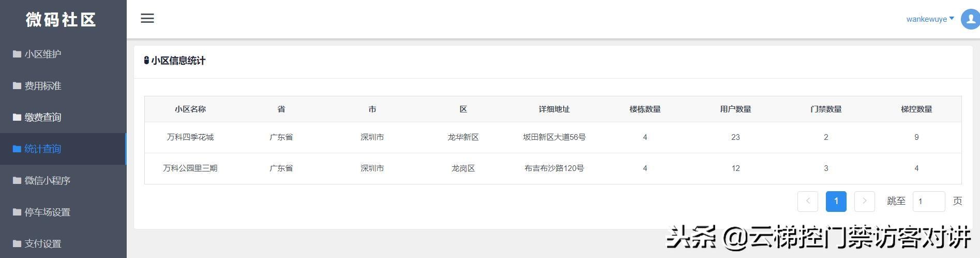Click the 龙岗区 district cell
Image resolution: width=980 pixels, height=258 pixels.
tap(463, 168)
